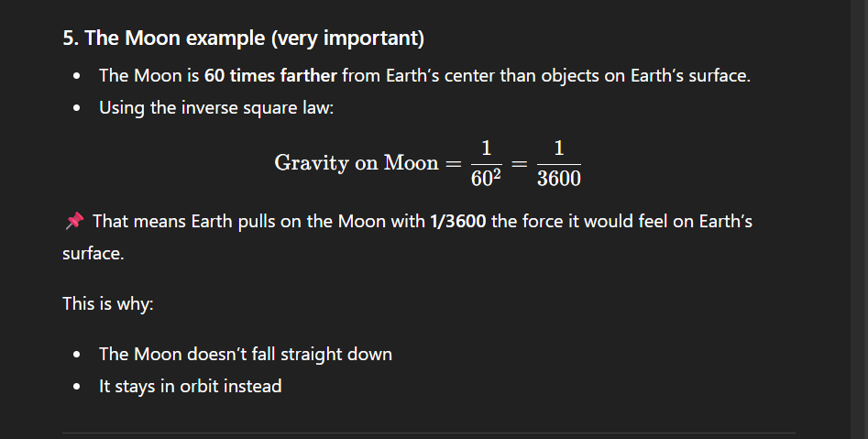Click the bullet dot before "It stays in orbit"

pos(80,387)
